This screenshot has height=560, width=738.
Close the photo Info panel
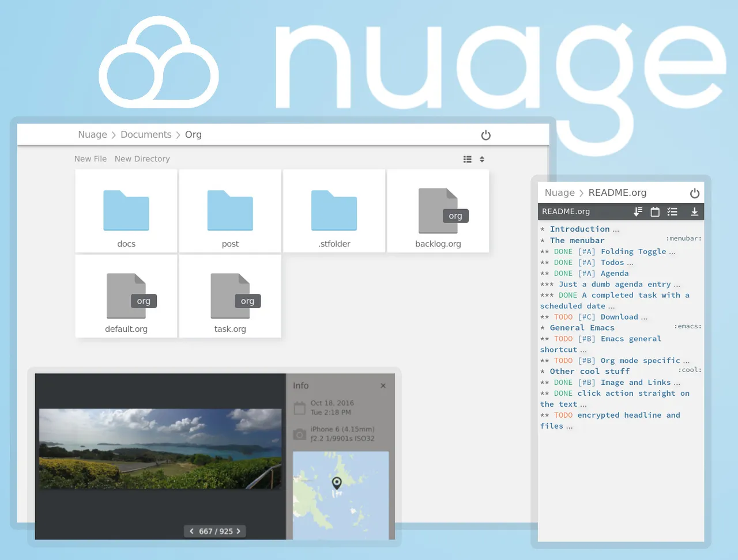click(383, 386)
